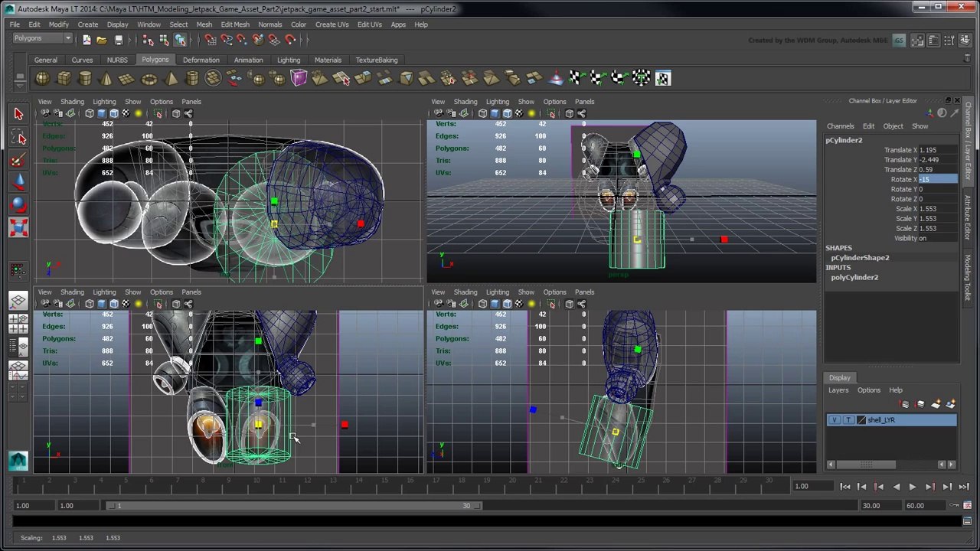980x551 pixels.
Task: Open Panels menu in top-right viewport
Action: [x=584, y=102]
